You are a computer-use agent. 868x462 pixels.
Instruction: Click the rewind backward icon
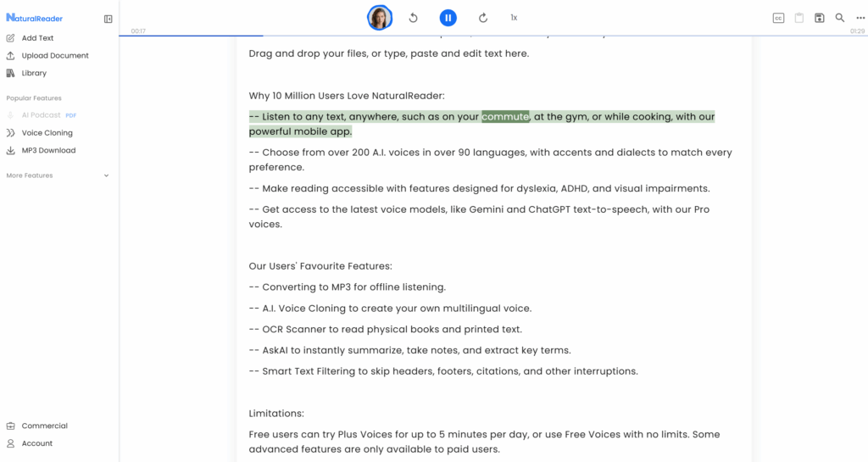point(414,18)
